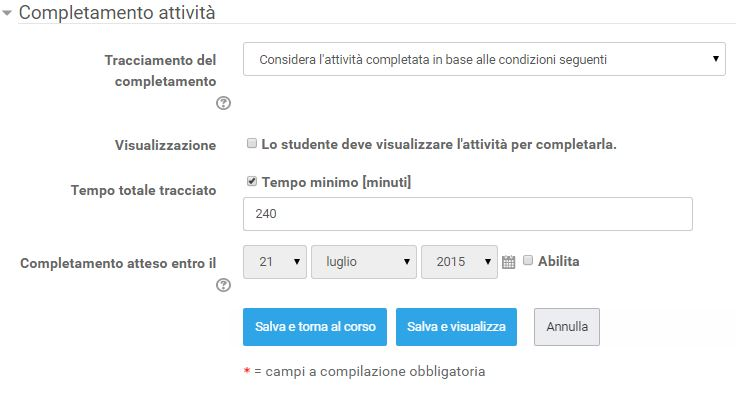Click the Abilita label text
The height and width of the screenshot is (401, 736).
coord(558,262)
